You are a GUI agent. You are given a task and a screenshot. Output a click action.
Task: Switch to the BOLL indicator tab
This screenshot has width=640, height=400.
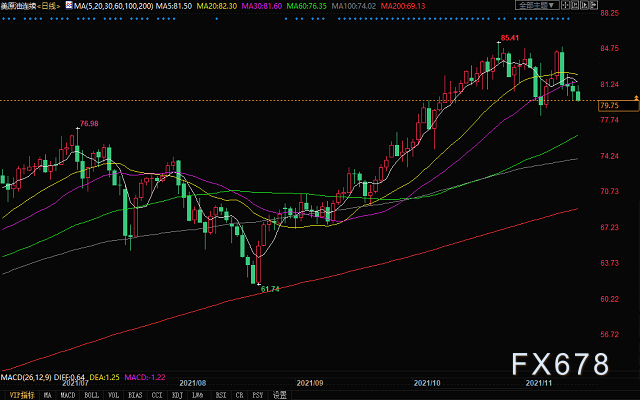91,395
